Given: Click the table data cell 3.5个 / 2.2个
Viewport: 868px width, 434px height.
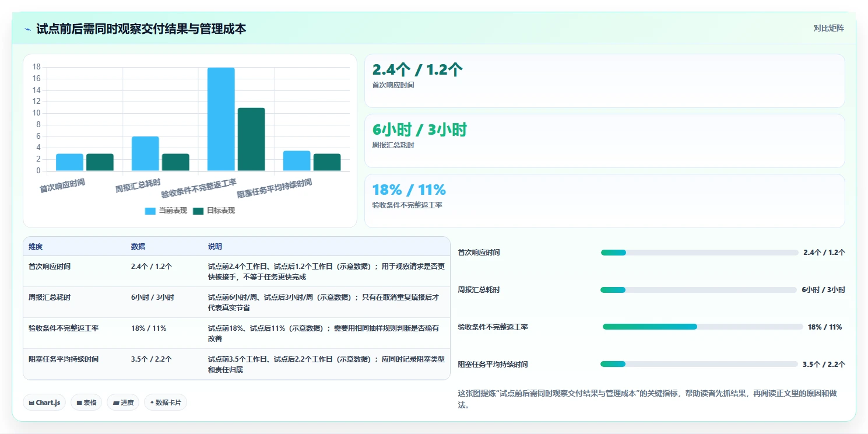Looking at the screenshot, I should [x=152, y=359].
